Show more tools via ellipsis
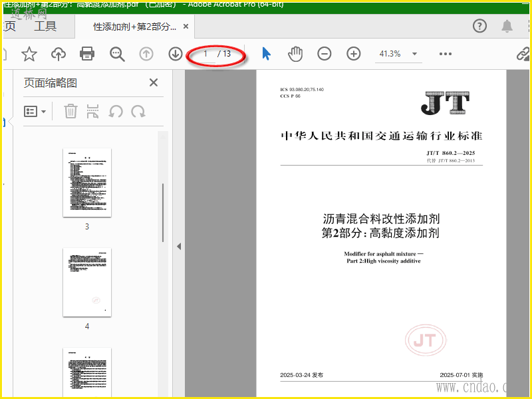This screenshot has width=532, height=399. 445,54
